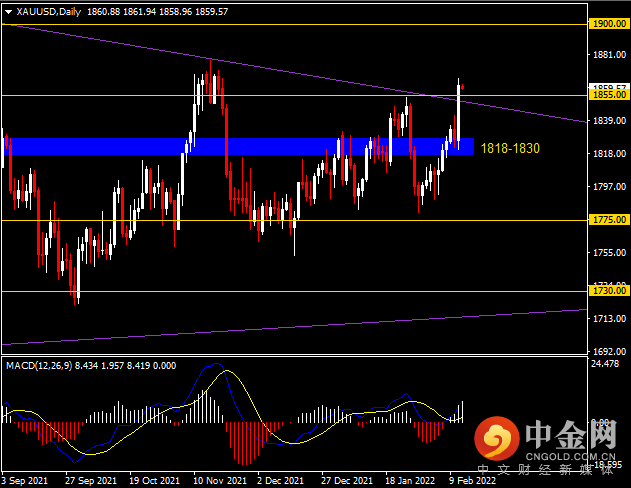Select the small red latest candle at 1859
The image size is (631, 488).
(463, 87)
